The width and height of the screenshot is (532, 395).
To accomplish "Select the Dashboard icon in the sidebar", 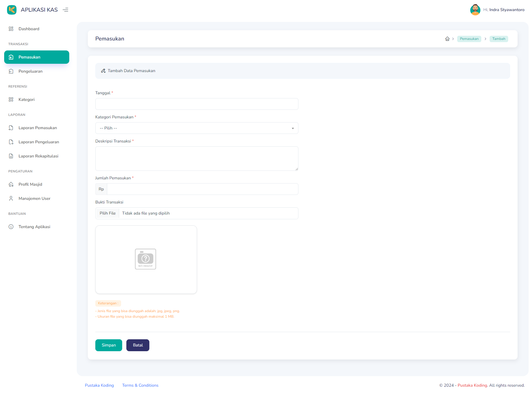I will pyautogui.click(x=11, y=29).
